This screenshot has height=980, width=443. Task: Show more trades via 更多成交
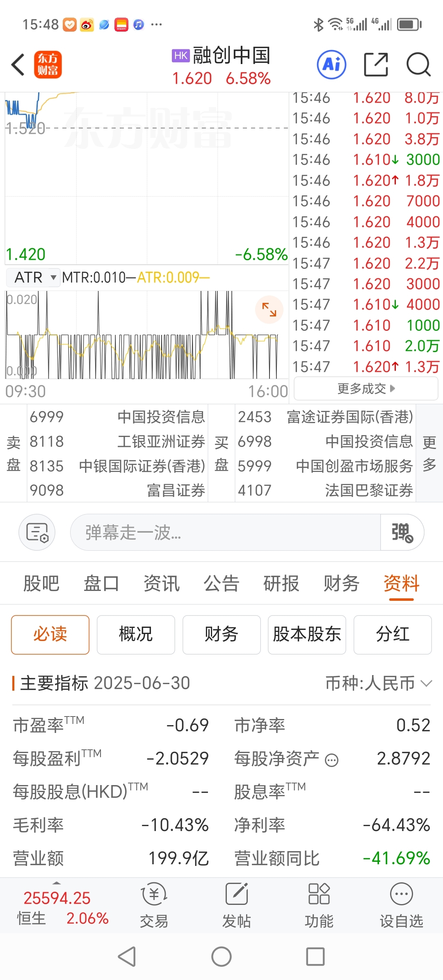366,388
